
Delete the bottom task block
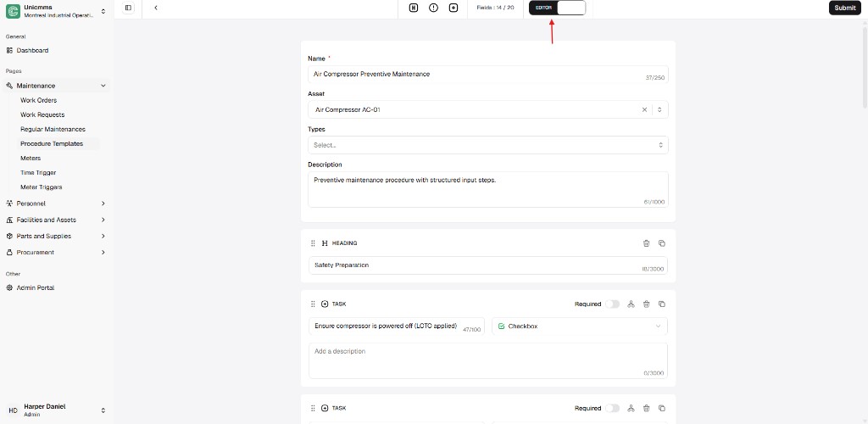pos(646,408)
